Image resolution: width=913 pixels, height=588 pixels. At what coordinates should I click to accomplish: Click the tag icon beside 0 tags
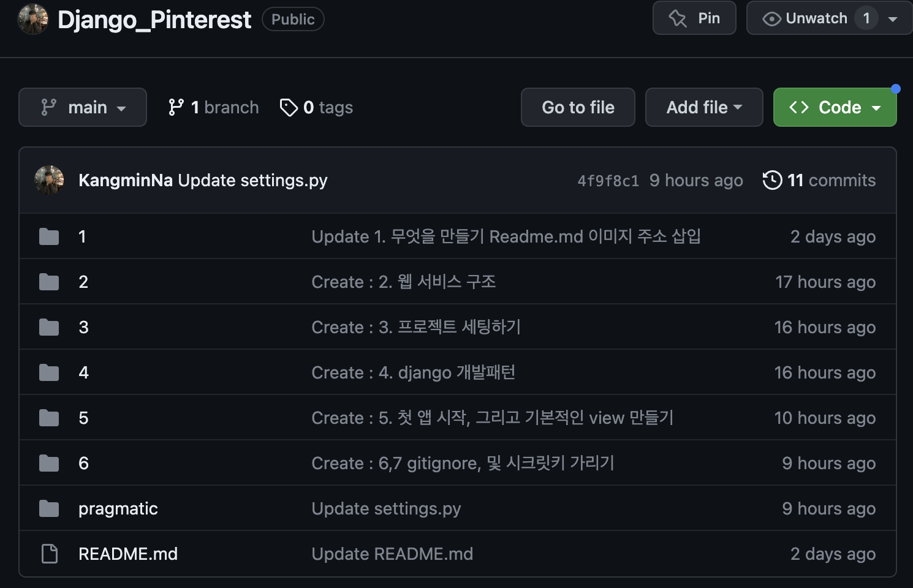[x=289, y=107]
